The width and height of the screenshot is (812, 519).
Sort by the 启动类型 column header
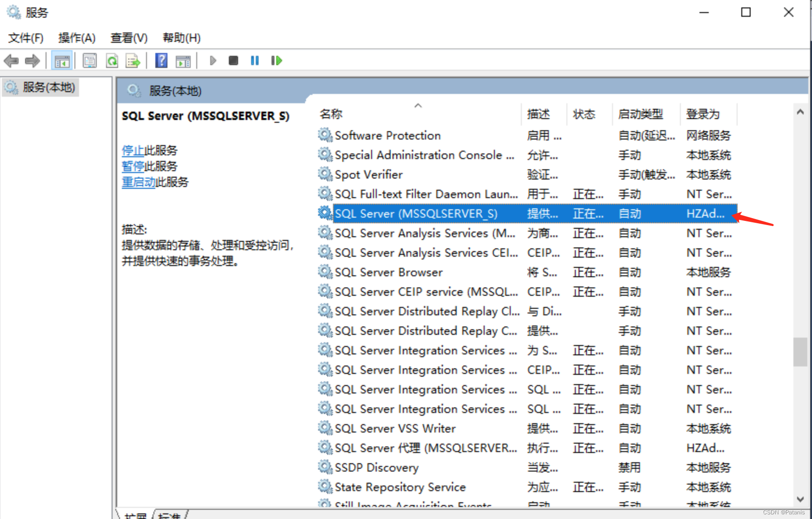coord(647,114)
